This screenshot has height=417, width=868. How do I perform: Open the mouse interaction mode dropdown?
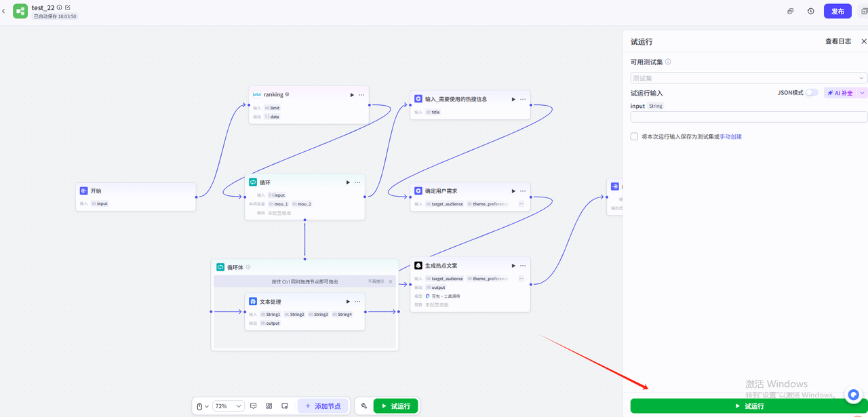[x=202, y=406]
